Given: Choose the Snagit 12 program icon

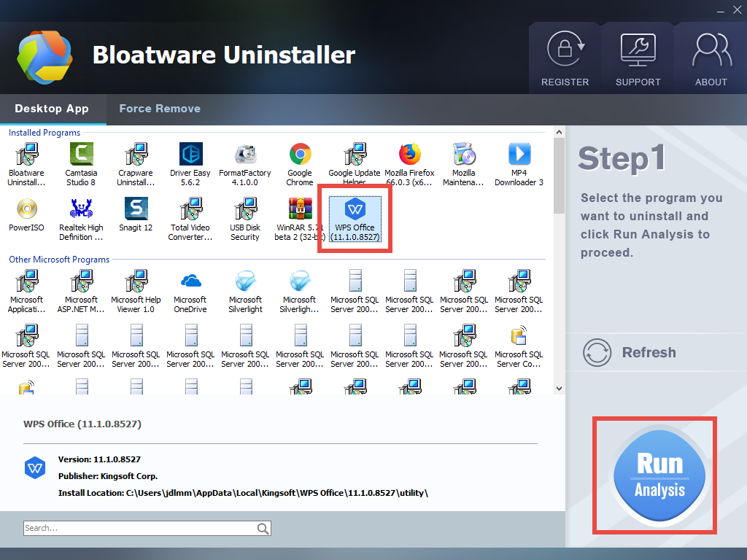Looking at the screenshot, I should point(136,215).
